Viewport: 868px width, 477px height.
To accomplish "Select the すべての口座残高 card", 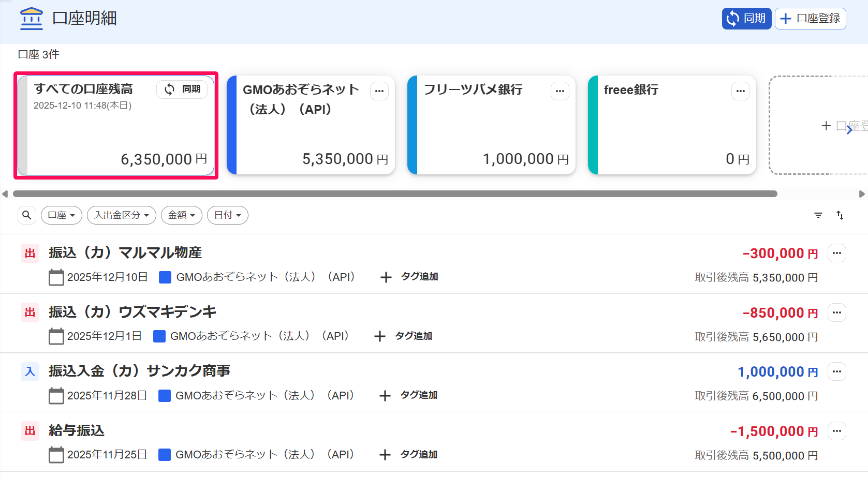I will [116, 125].
